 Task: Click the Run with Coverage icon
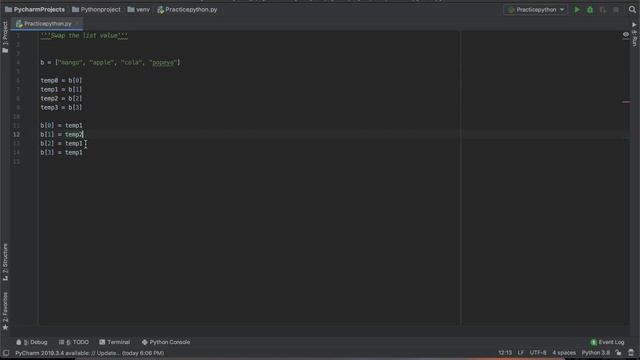(x=603, y=10)
